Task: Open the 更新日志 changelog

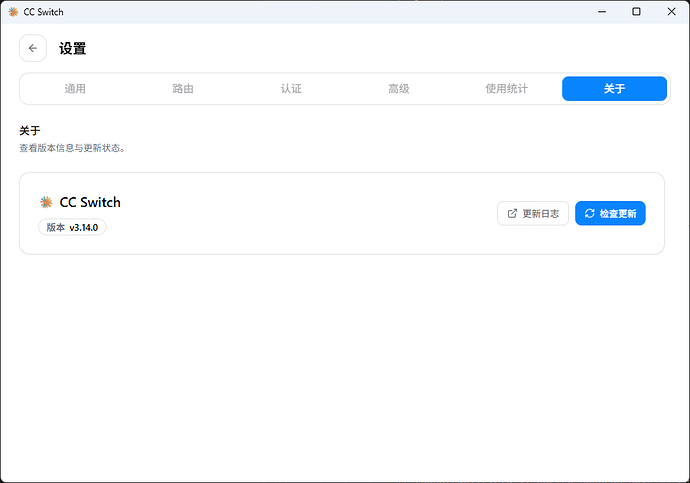Action: click(x=533, y=213)
